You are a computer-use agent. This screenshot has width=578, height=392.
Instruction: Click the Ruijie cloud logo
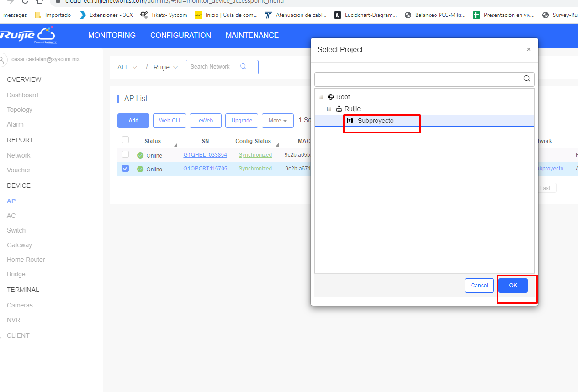coord(28,35)
